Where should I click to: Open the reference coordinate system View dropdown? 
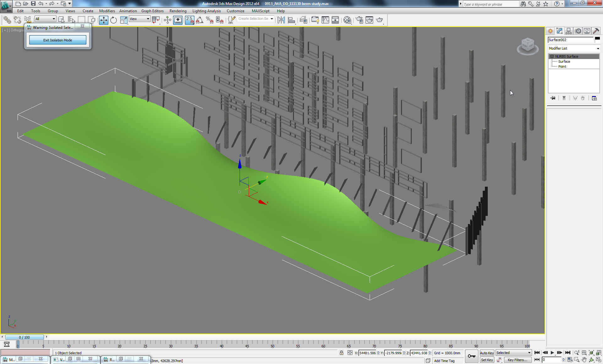(139, 19)
